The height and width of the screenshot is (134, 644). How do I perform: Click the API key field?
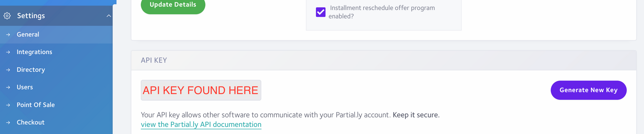click(201, 90)
